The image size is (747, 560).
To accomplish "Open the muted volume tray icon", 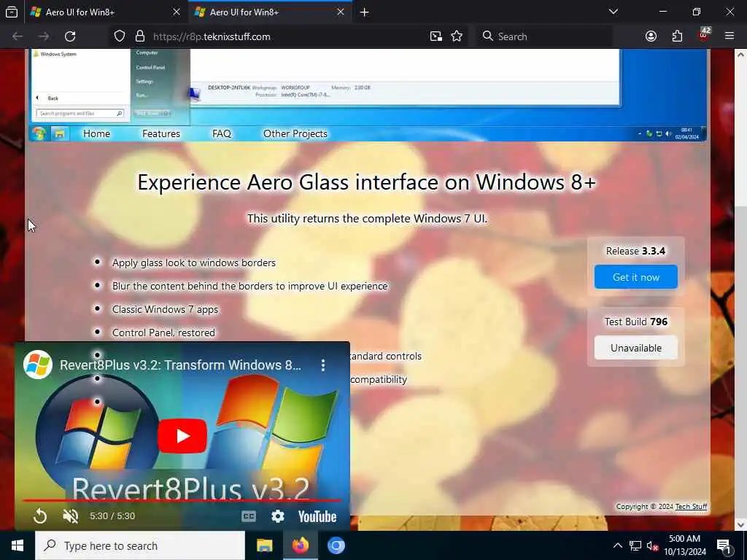I will (652, 545).
